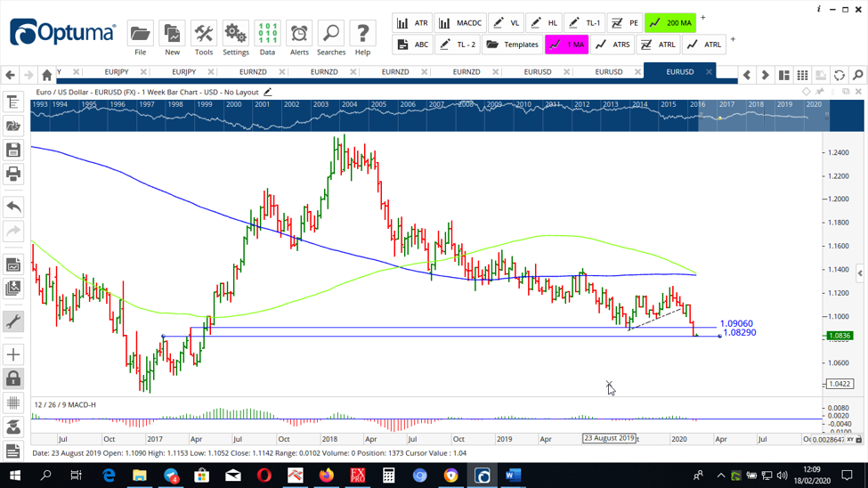This screenshot has height=488, width=868.
Task: Open the layered charts icon in sidebar
Action: (13, 288)
